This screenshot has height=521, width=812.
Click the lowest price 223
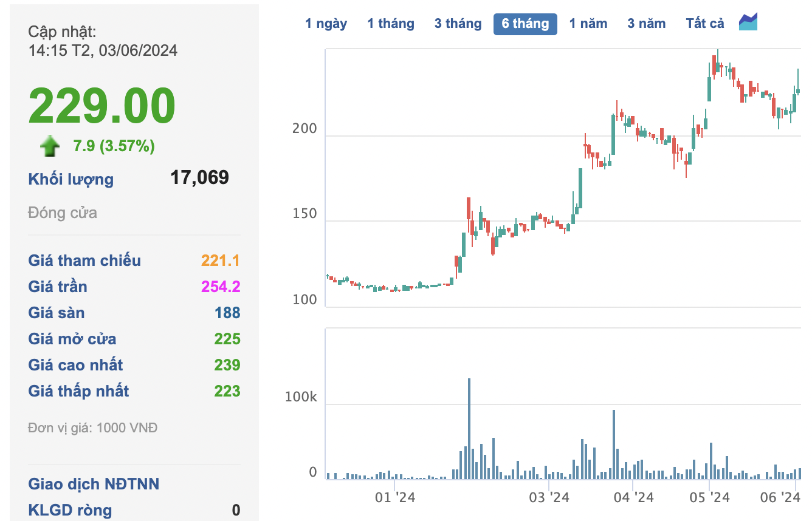(x=227, y=391)
